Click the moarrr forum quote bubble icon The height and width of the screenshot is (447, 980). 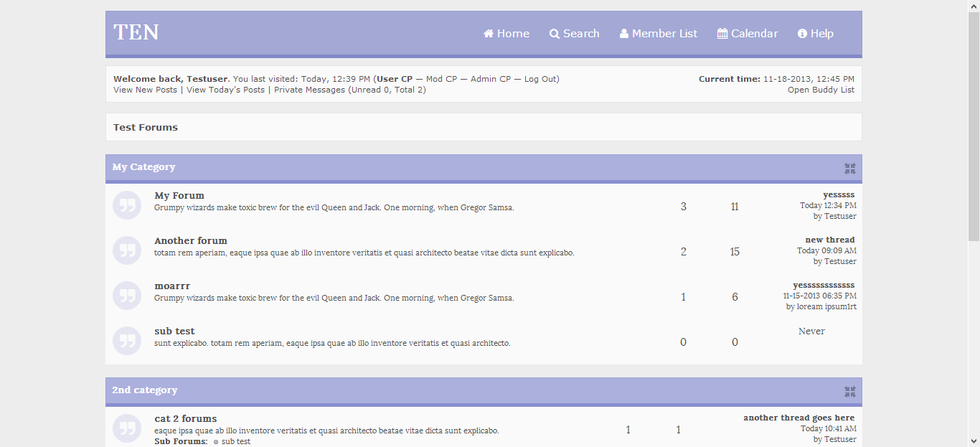pyautogui.click(x=127, y=296)
